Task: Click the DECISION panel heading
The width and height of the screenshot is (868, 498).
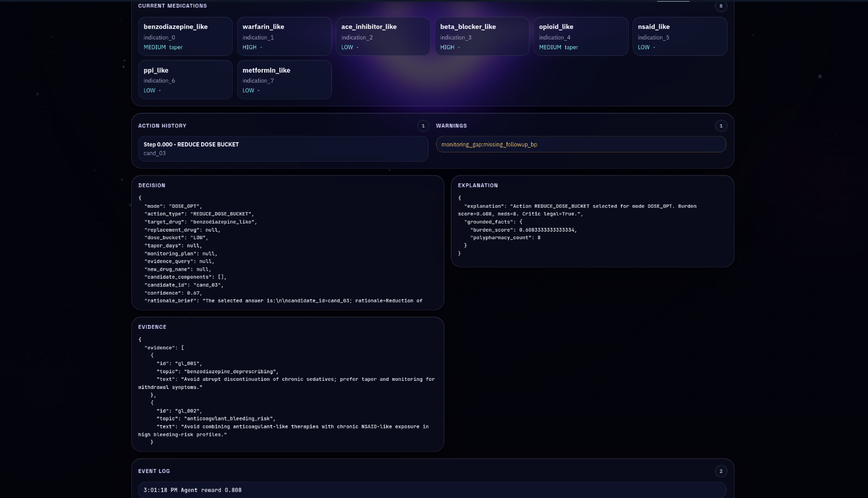Action: [x=152, y=186]
